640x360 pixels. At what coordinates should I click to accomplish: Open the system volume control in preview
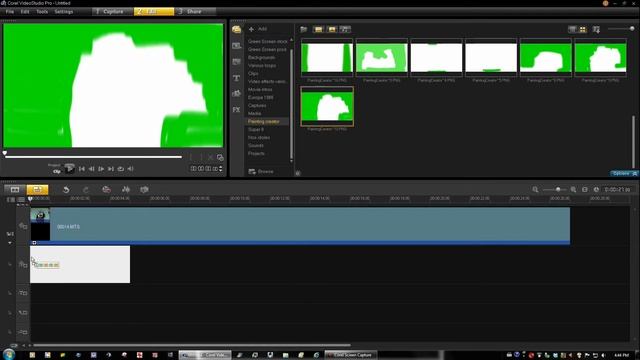pyautogui.click(x=131, y=169)
